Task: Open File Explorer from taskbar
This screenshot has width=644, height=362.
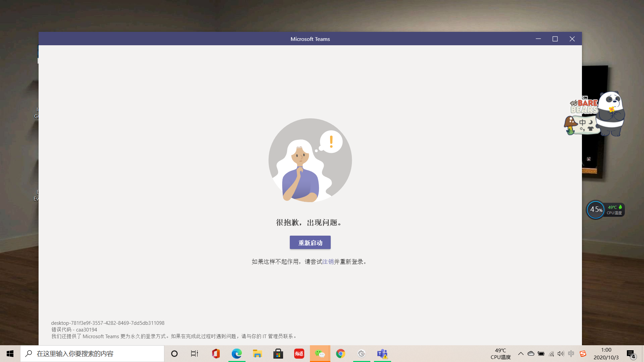Action: pos(258,354)
